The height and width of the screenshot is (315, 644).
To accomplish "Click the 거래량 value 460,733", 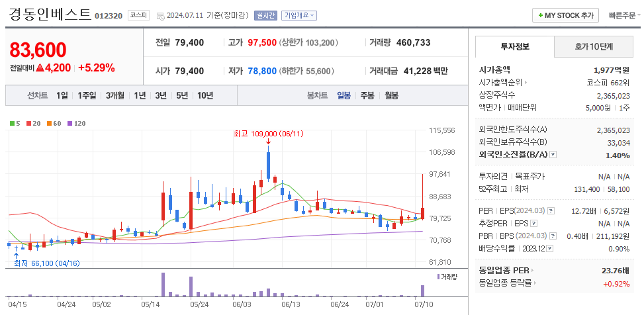I will [x=413, y=42].
